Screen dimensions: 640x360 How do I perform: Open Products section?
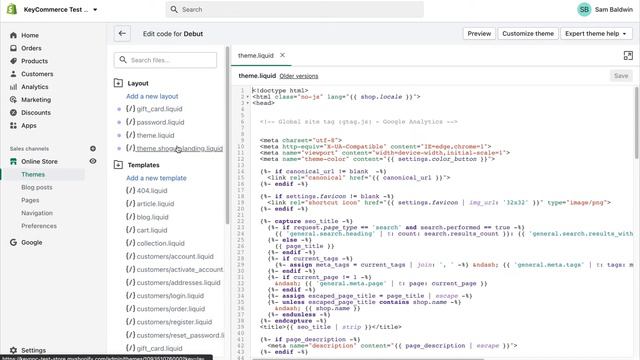34,61
